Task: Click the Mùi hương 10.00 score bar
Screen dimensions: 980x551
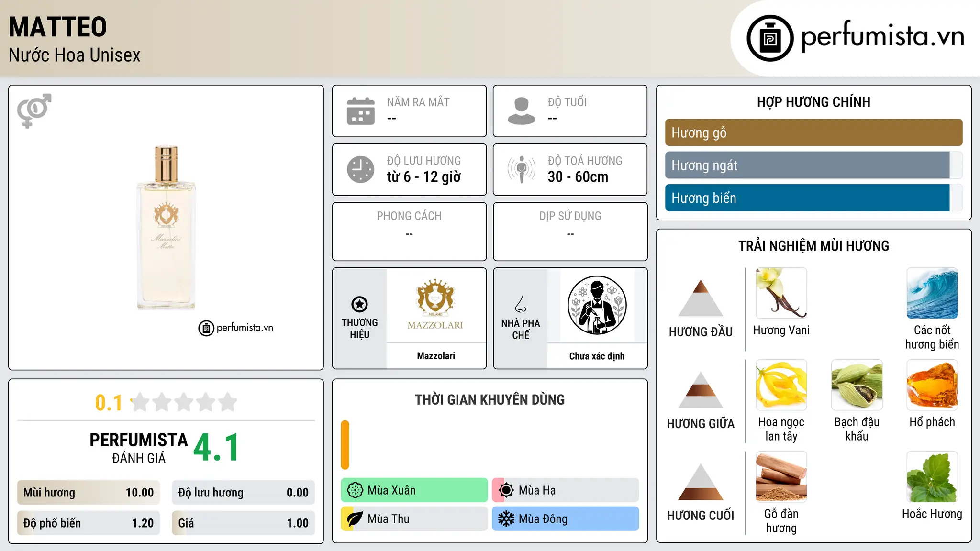Action: 89,493
